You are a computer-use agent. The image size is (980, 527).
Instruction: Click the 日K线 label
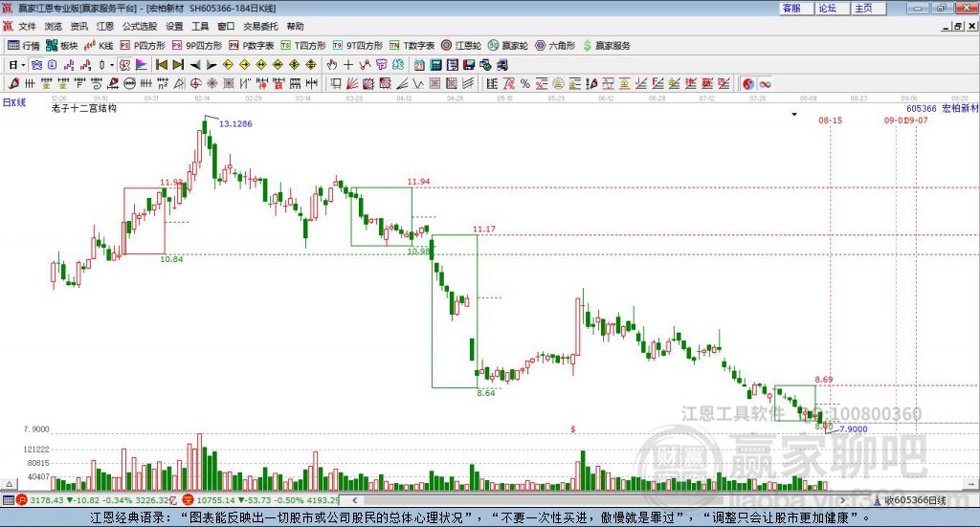(x=14, y=102)
